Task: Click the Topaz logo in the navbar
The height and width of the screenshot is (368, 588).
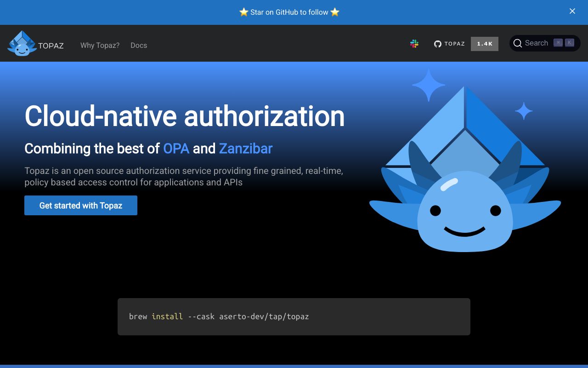Action: coord(22,44)
